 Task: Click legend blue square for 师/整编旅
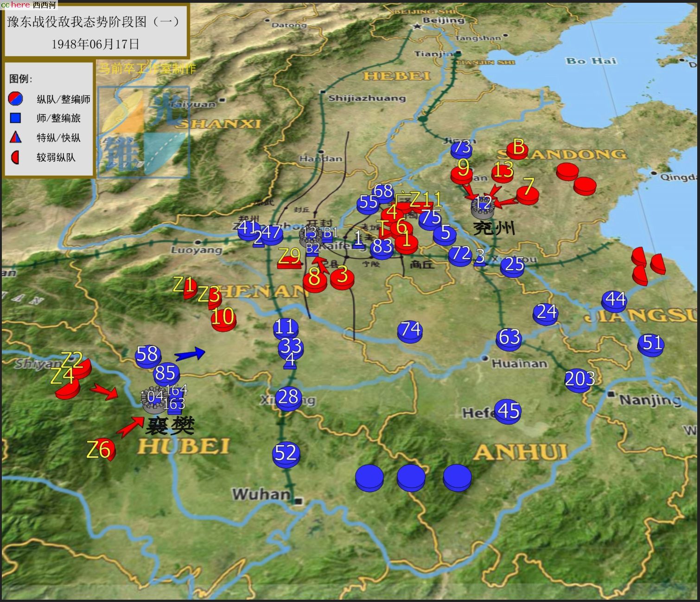[16, 118]
